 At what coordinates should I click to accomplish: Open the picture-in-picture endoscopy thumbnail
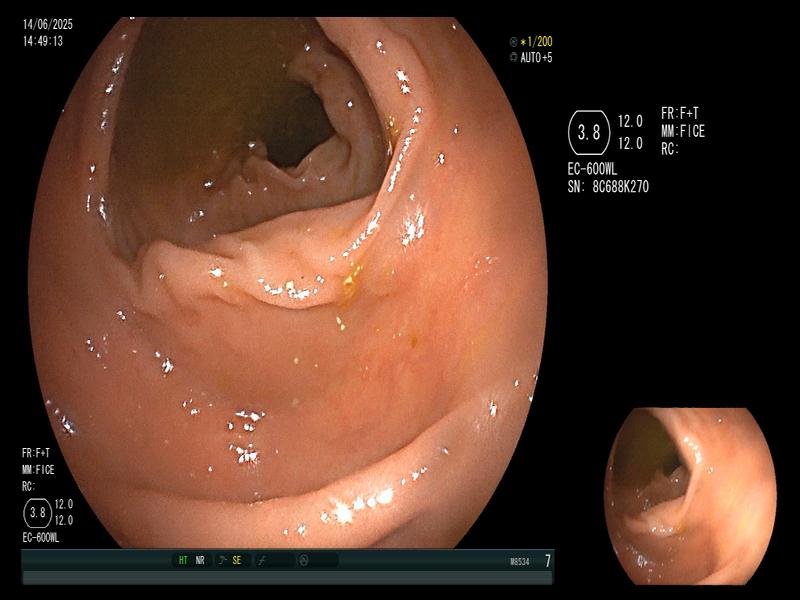click(x=691, y=496)
